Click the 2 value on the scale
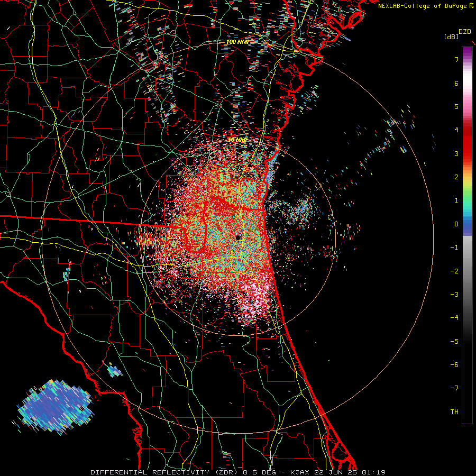 click(x=456, y=177)
